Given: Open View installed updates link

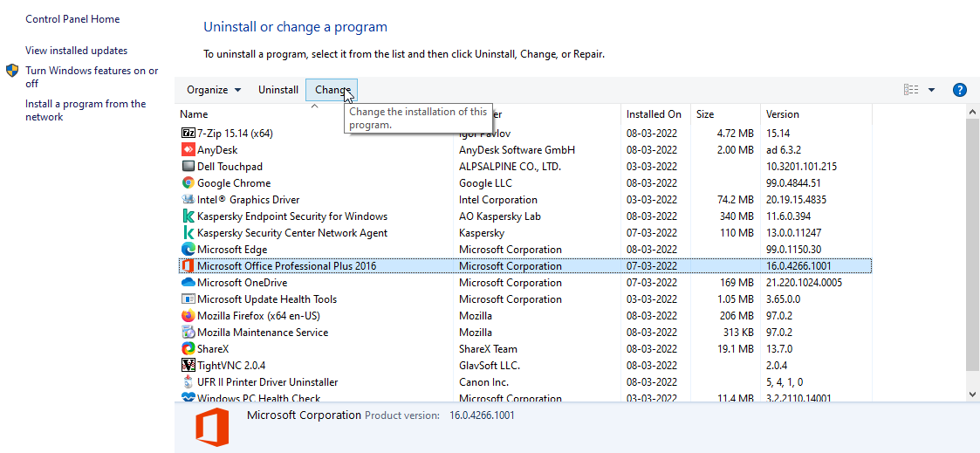Looking at the screenshot, I should pos(76,51).
